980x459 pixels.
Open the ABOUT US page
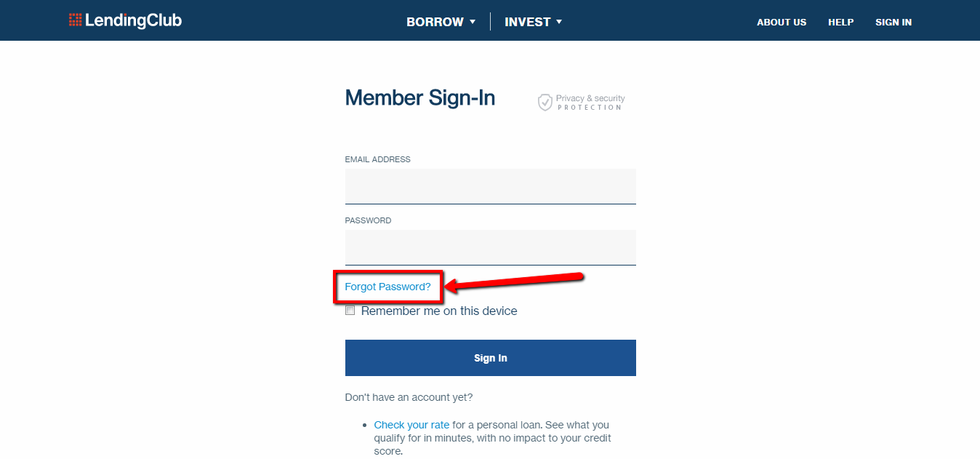(782, 22)
